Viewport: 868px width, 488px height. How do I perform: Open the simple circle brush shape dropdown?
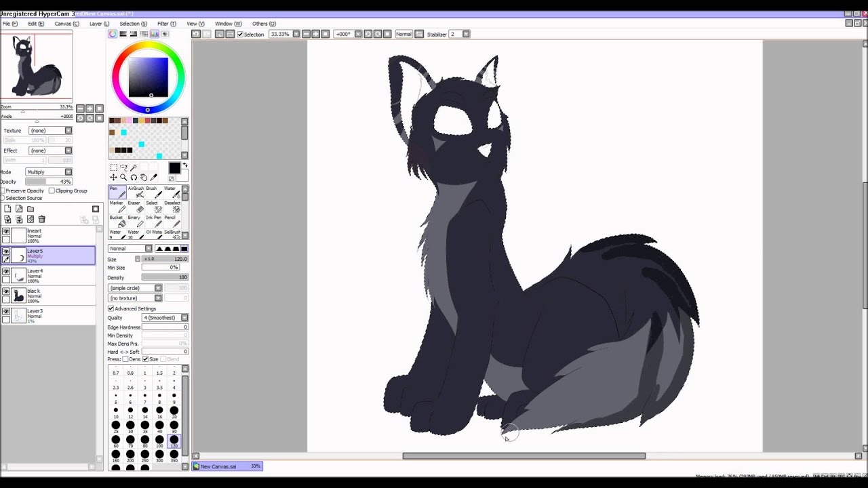135,288
